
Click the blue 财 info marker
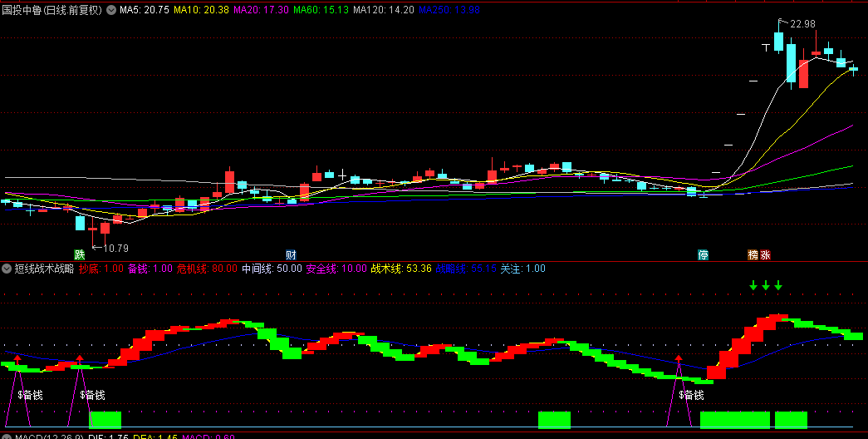point(292,255)
